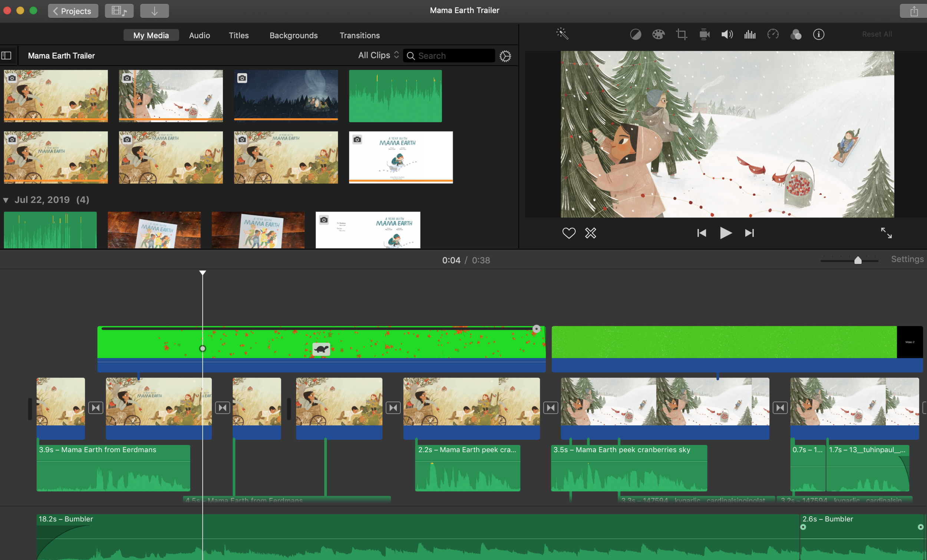Toggle the media browser filmstrip button
Viewport: 927px width, 560px height.
[x=119, y=11]
